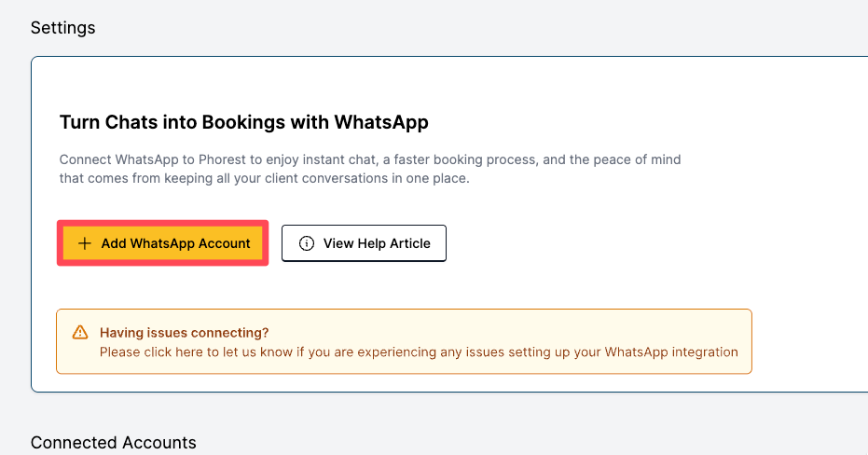Click the orange warning triangle icon

(80, 333)
